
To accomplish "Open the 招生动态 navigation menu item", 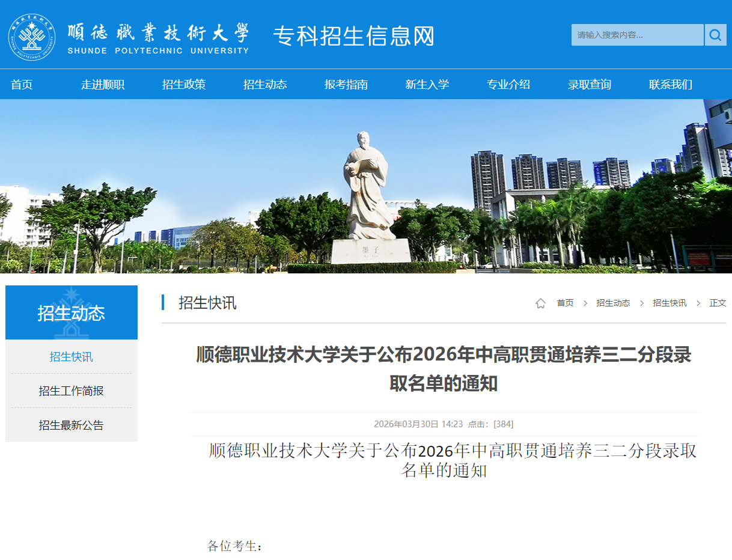I will (265, 84).
